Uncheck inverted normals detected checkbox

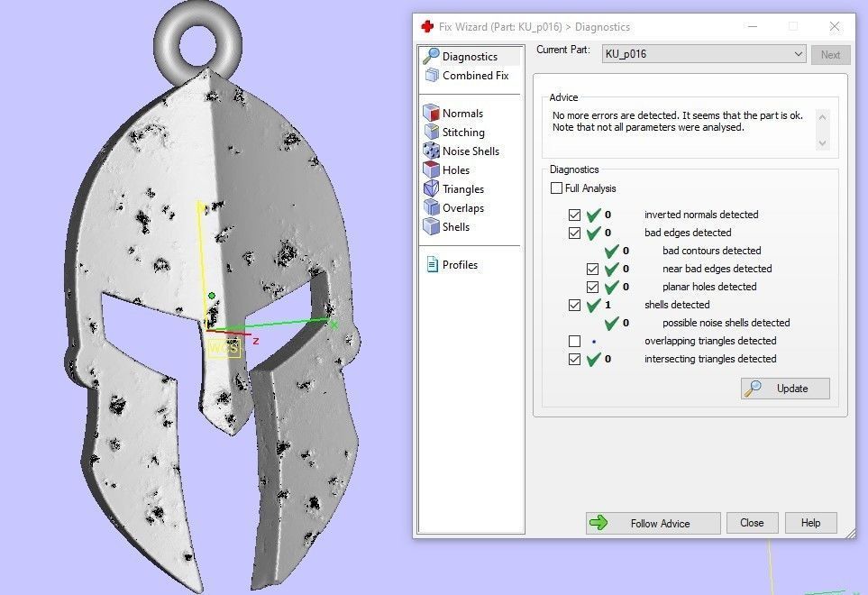point(574,215)
